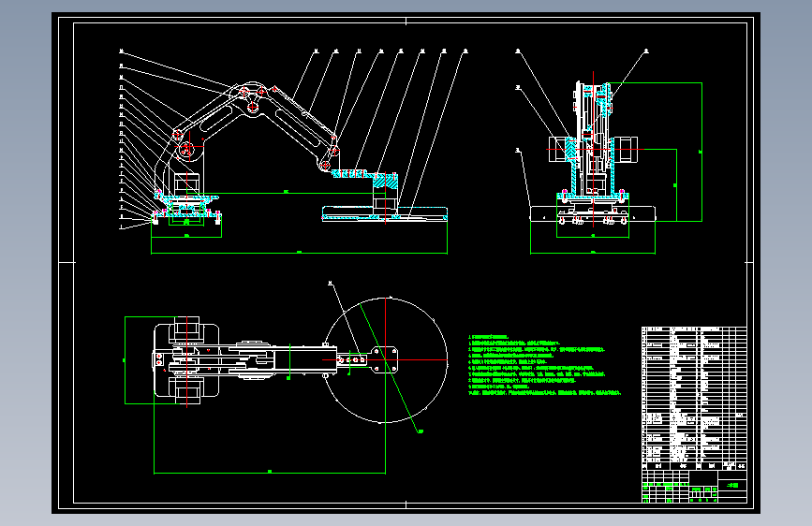Image resolution: width=812 pixels, height=526 pixels.
Task: Click the green diagonal line crossing the circle
Action: [390, 368]
